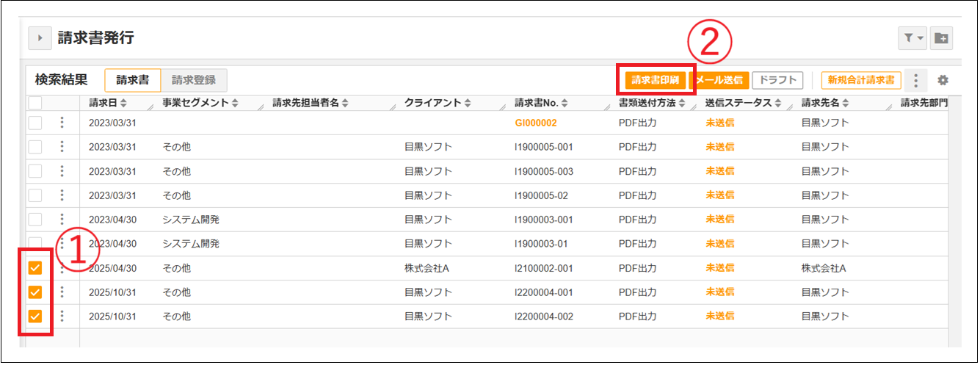
Task: Open the filter funnel icon menu
Action: (913, 38)
